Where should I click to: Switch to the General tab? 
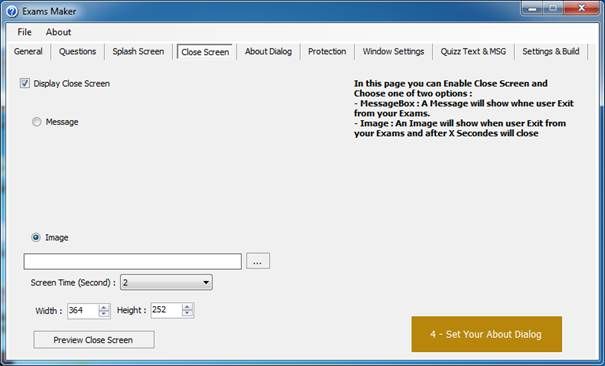tap(28, 51)
